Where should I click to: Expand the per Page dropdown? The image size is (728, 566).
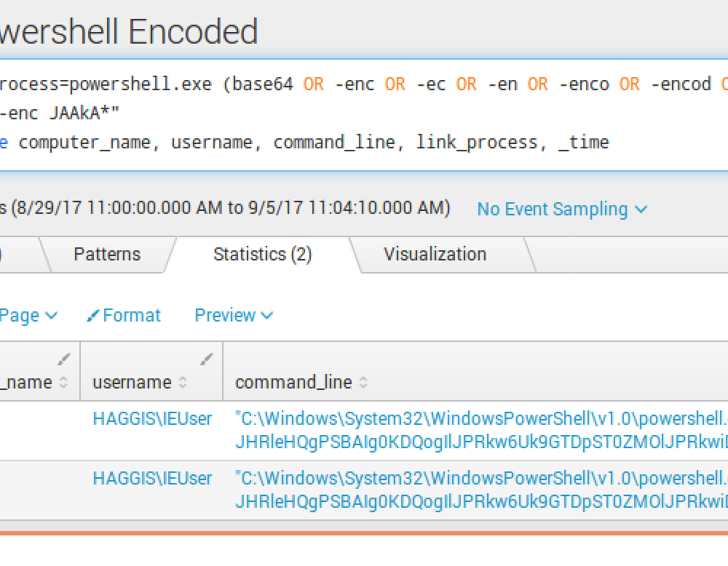pyautogui.click(x=29, y=316)
